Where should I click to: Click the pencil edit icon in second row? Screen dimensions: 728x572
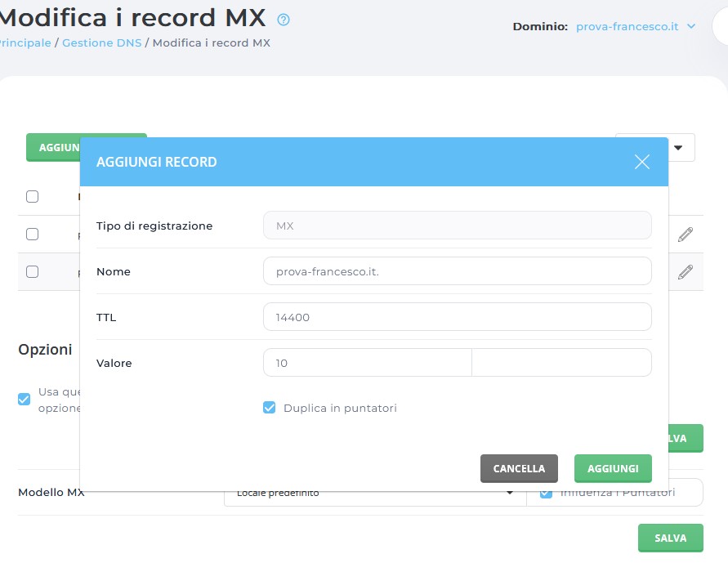[685, 272]
